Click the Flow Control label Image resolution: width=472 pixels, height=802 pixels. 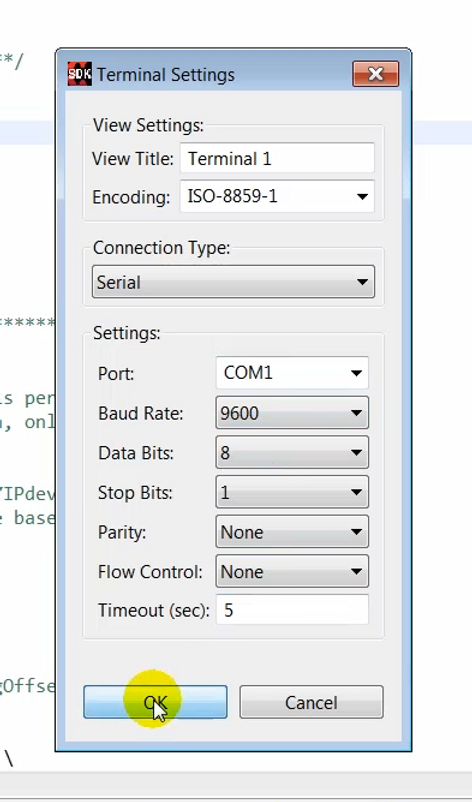tap(150, 572)
